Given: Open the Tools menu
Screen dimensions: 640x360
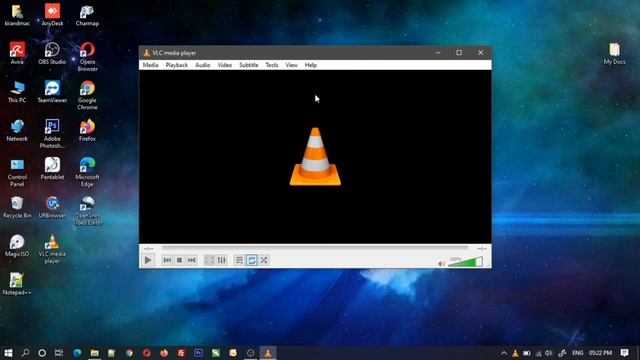Looking at the screenshot, I should click(x=272, y=65).
